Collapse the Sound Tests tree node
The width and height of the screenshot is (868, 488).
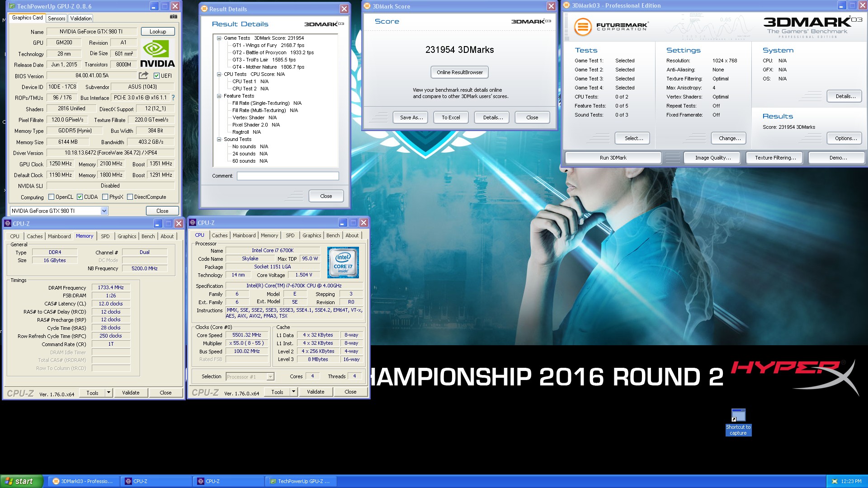click(x=219, y=139)
